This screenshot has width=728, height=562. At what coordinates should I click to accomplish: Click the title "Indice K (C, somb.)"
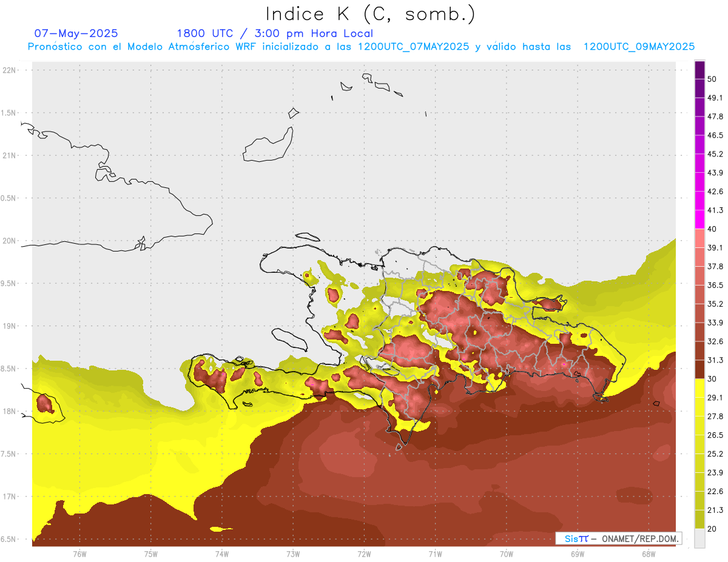coord(371,14)
